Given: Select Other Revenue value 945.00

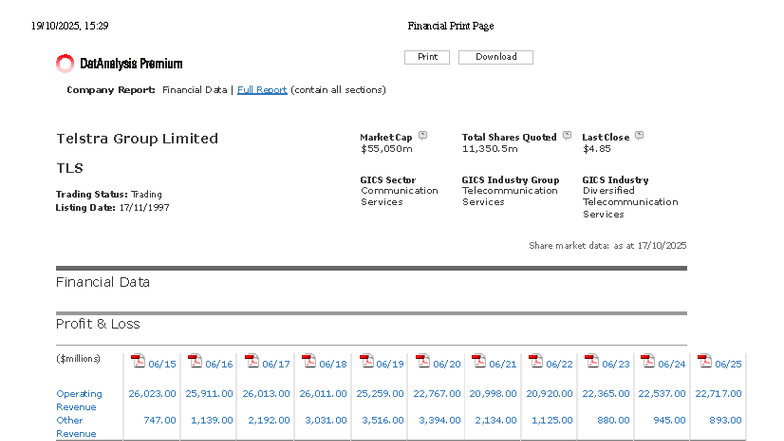Looking at the screenshot, I should click(670, 420).
